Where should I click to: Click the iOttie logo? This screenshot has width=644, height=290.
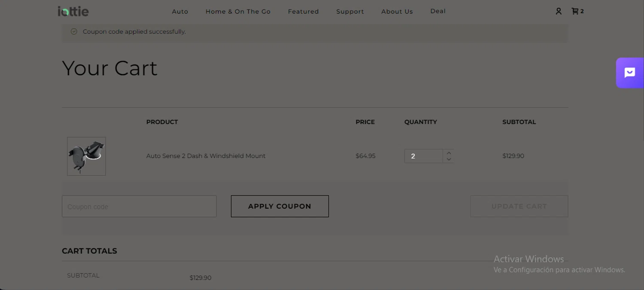[x=73, y=11]
